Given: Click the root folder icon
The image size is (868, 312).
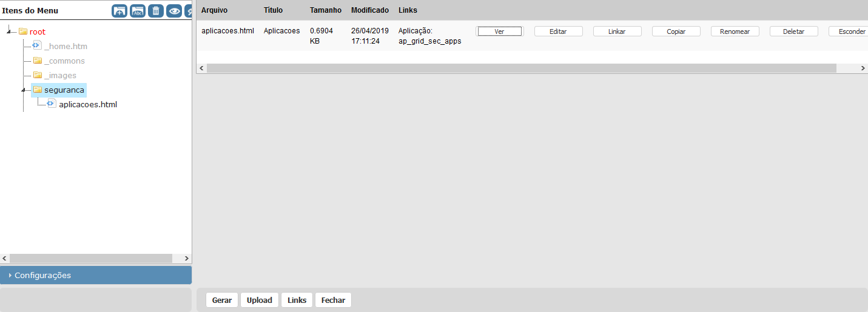Looking at the screenshot, I should [23, 32].
